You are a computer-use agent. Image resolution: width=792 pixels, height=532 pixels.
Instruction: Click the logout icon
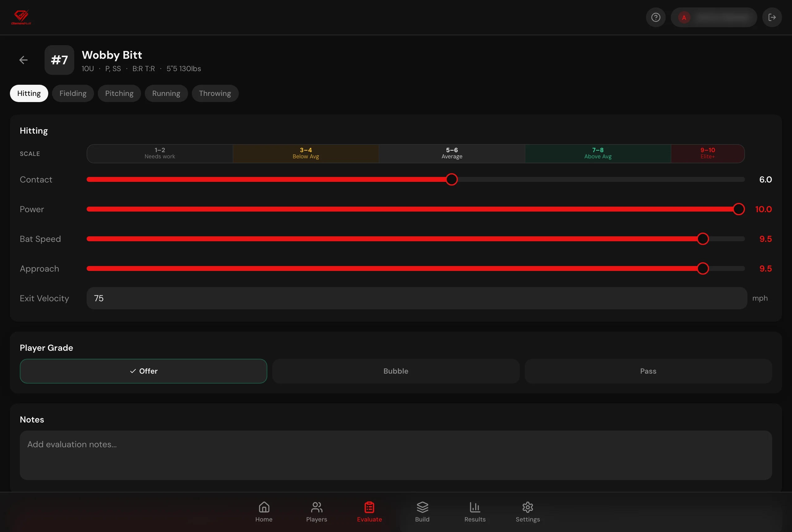(x=772, y=17)
